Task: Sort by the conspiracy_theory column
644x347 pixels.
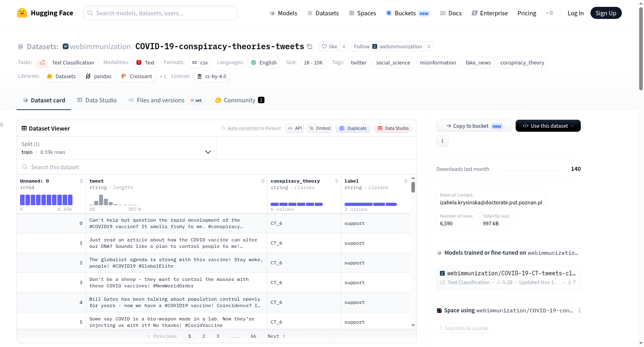Action: pyautogui.click(x=336, y=181)
